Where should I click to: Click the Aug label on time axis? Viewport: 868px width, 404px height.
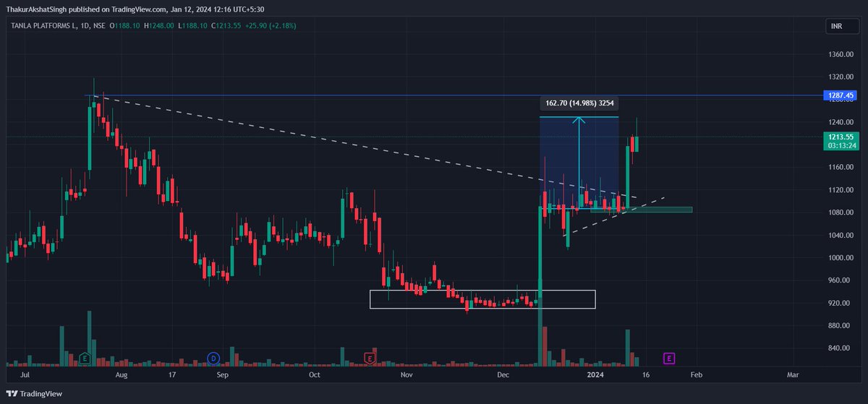click(x=122, y=375)
